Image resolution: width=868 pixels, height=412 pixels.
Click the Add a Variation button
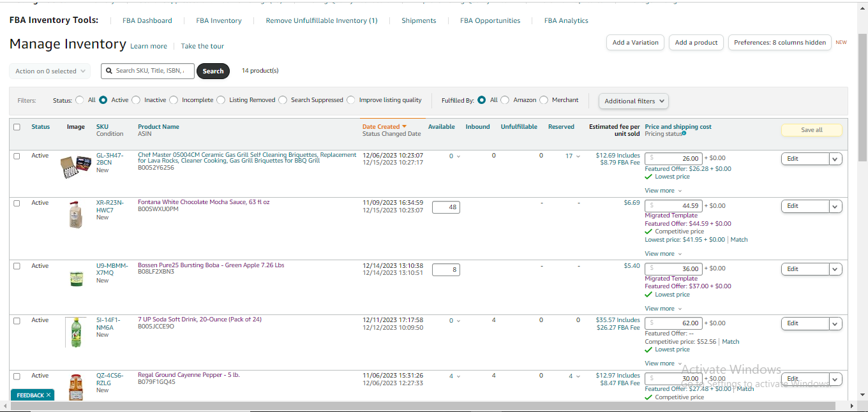coord(635,43)
